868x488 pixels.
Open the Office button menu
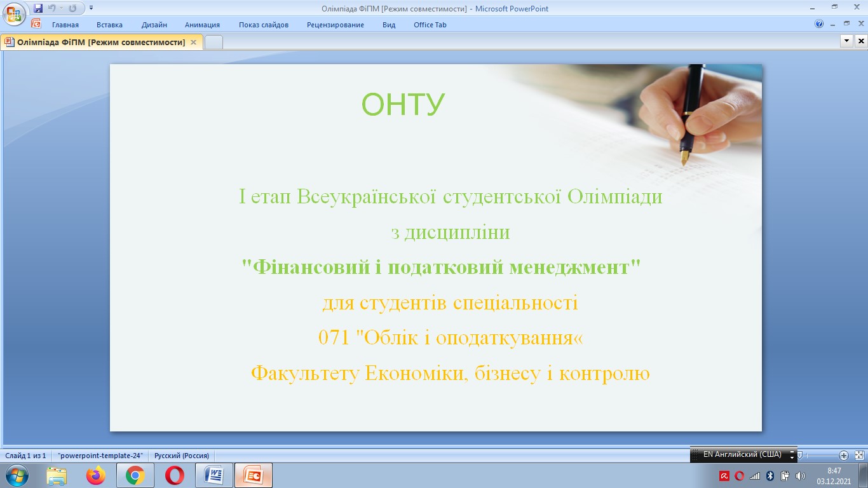click(x=14, y=14)
